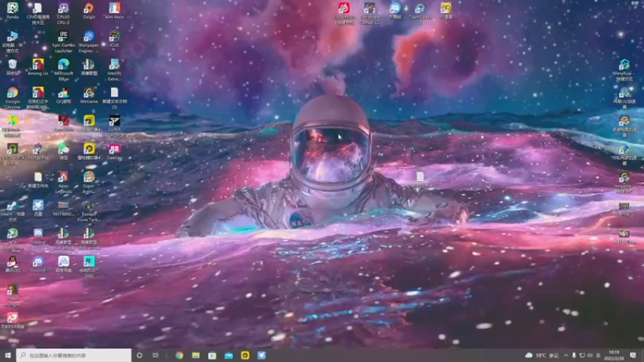Image resolution: width=644 pixels, height=362 pixels.
Task: Click the taskbar search input box
Action: pos(74,355)
